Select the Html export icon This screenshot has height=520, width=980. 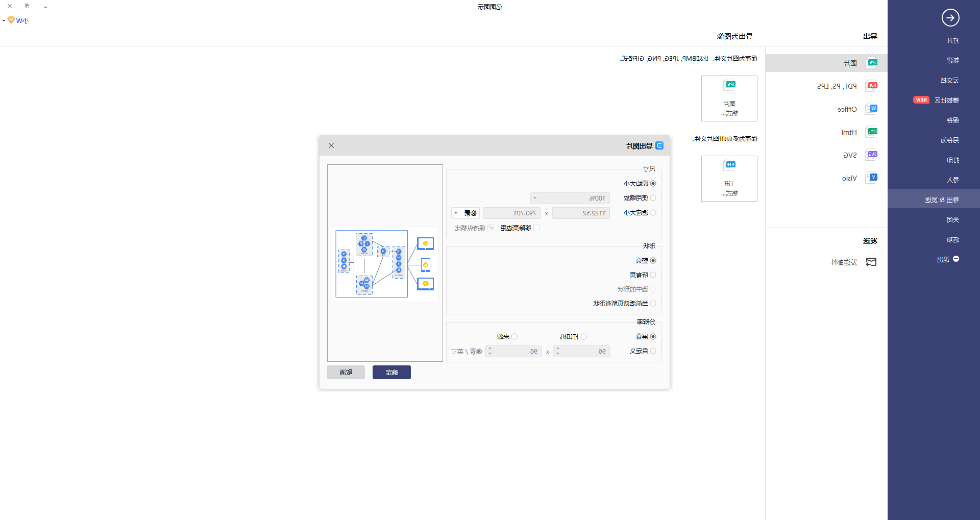tap(872, 132)
